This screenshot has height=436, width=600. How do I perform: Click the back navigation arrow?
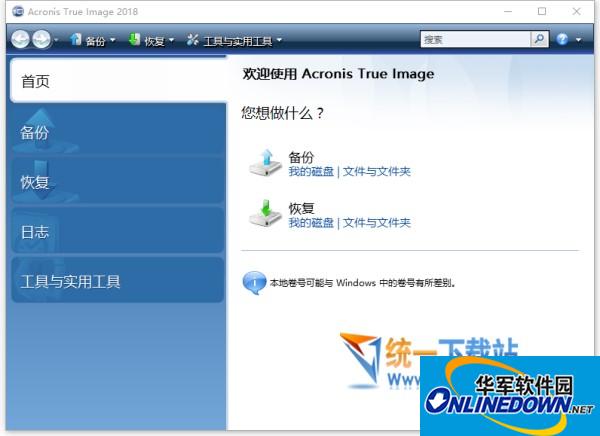(x=20, y=39)
